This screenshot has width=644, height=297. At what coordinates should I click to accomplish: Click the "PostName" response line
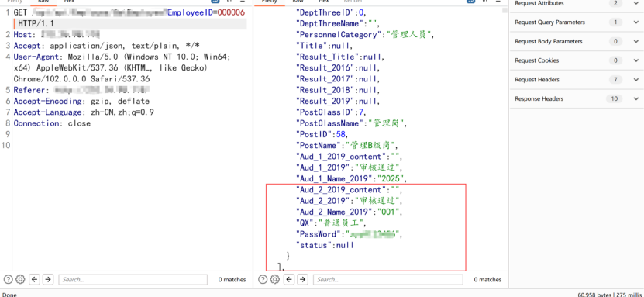[x=347, y=146]
